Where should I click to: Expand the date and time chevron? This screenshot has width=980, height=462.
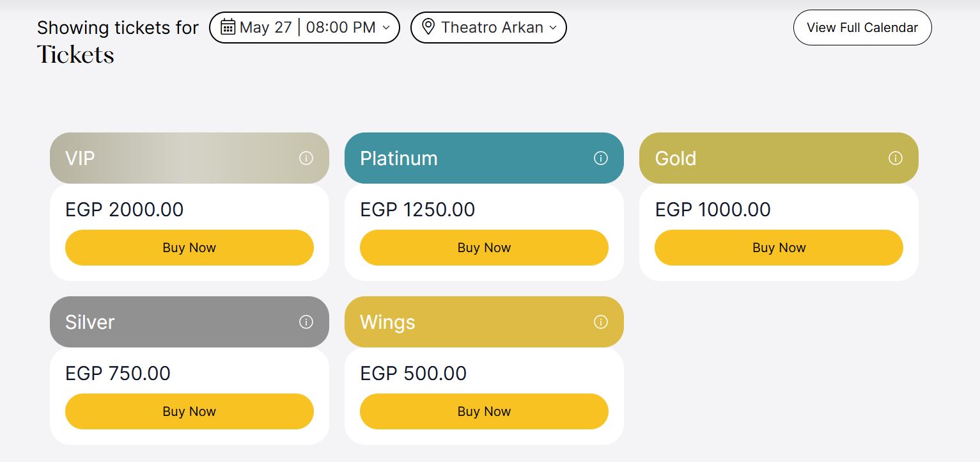pyautogui.click(x=385, y=28)
